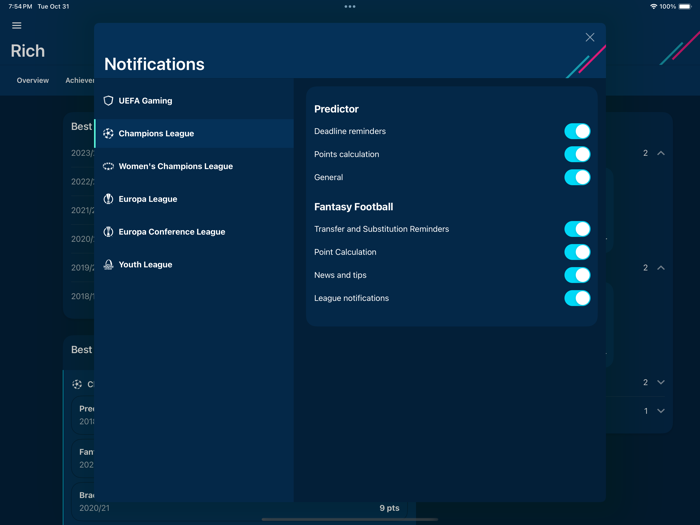The width and height of the screenshot is (700, 525).
Task: Expand the row with count 1
Action: coord(661,411)
